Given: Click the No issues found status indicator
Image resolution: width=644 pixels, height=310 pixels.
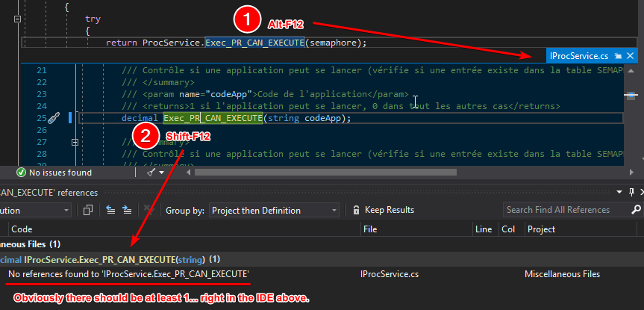Looking at the screenshot, I should point(54,173).
